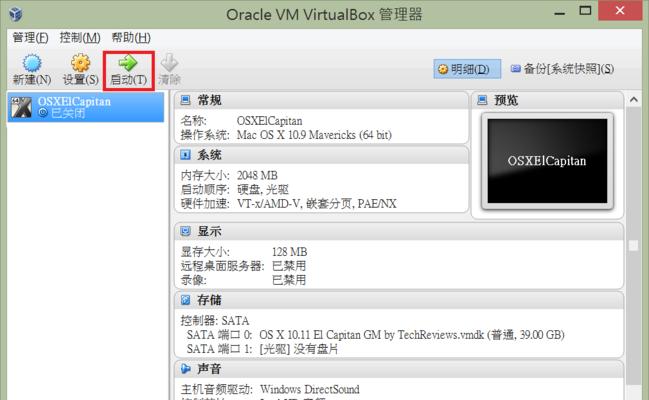Click the 录像 '已禁用' value
649x400 pixels.
click(289, 280)
